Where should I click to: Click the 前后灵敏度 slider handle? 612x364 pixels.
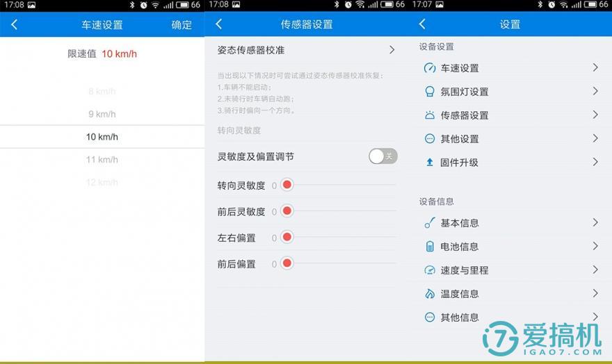pos(287,211)
